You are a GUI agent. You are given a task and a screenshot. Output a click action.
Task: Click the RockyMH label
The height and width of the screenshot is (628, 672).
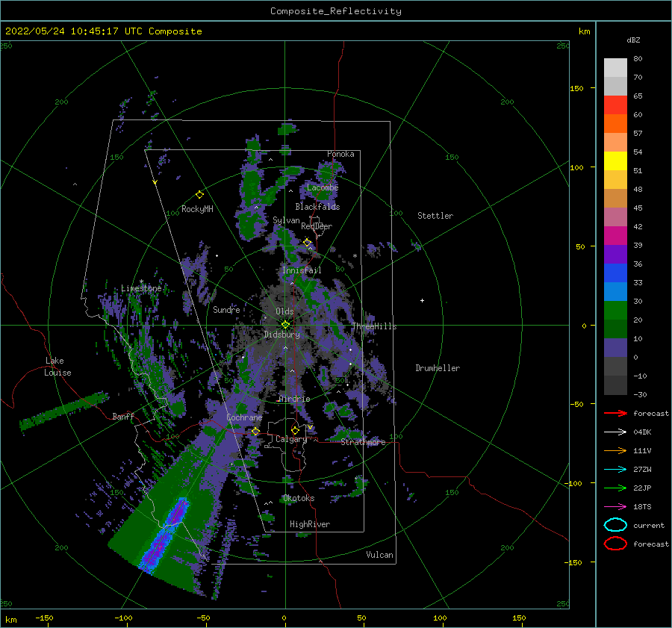(197, 209)
